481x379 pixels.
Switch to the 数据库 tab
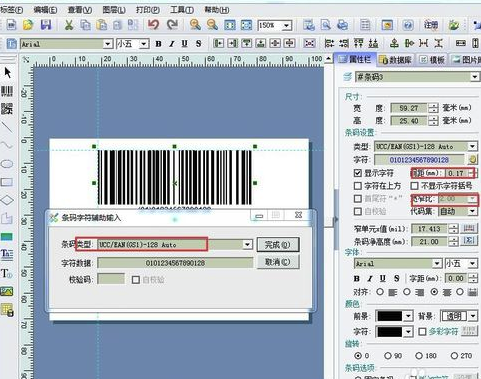[x=396, y=60]
